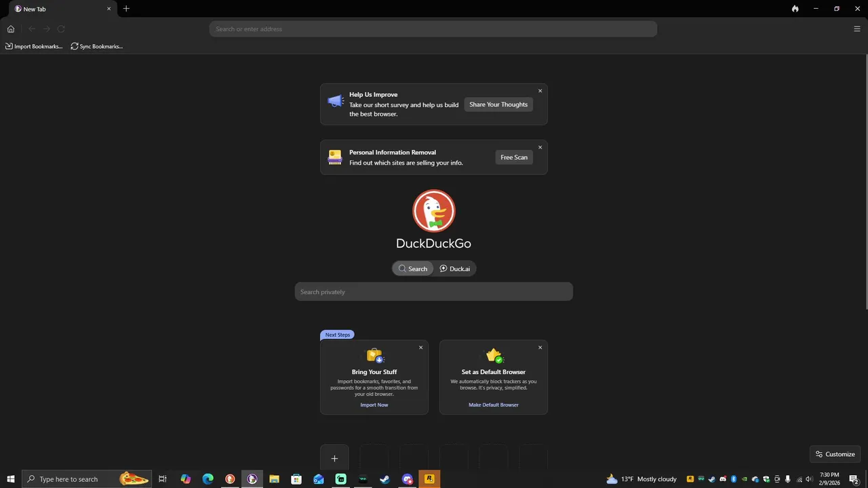Open a new tab with the plus button
The height and width of the screenshot is (488, 868).
tap(126, 9)
